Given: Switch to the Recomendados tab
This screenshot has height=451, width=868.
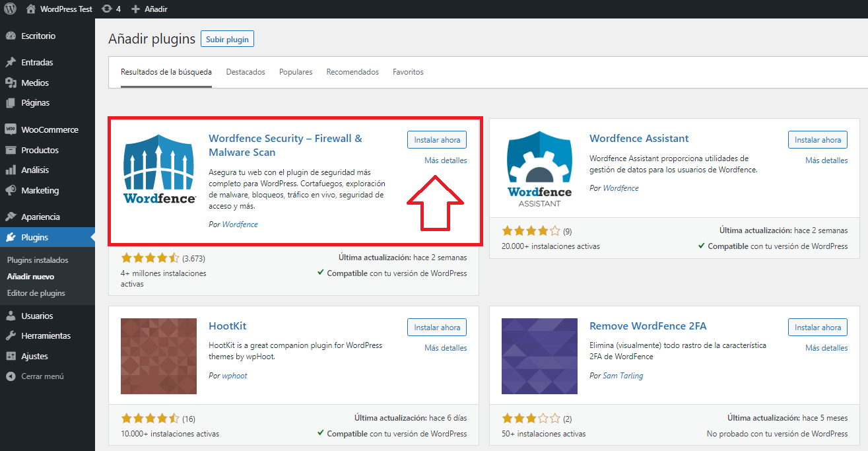Looking at the screenshot, I should click(x=352, y=72).
